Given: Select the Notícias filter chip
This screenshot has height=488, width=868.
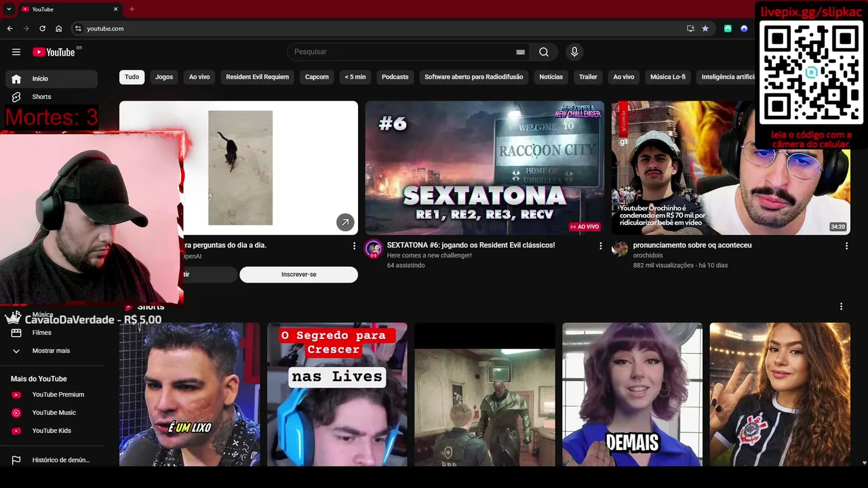Looking at the screenshot, I should [x=551, y=77].
